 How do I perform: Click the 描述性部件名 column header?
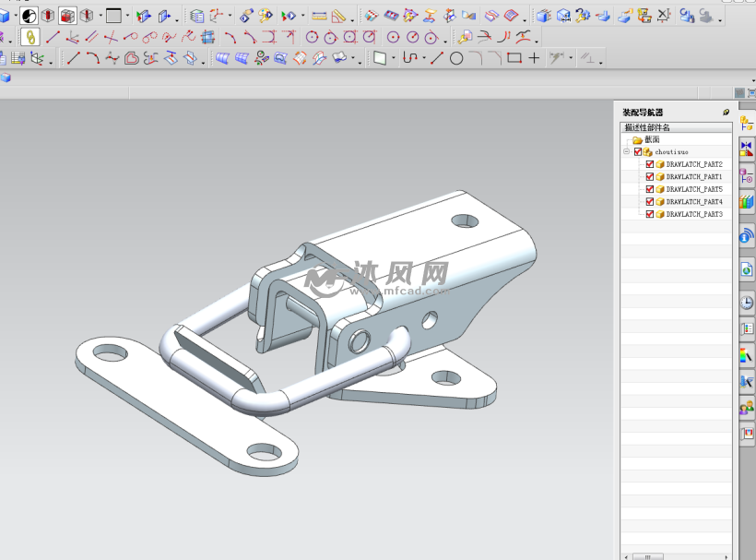pos(647,127)
